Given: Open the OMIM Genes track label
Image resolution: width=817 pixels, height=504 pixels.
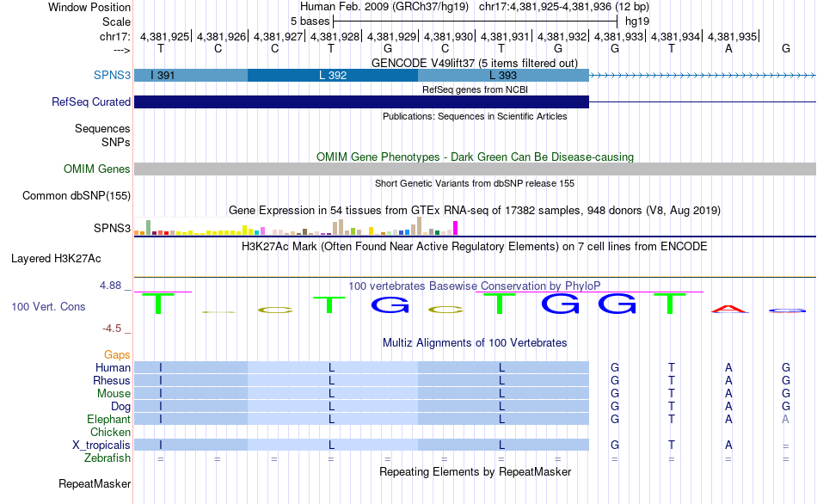Looking at the screenshot, I should 97,169.
